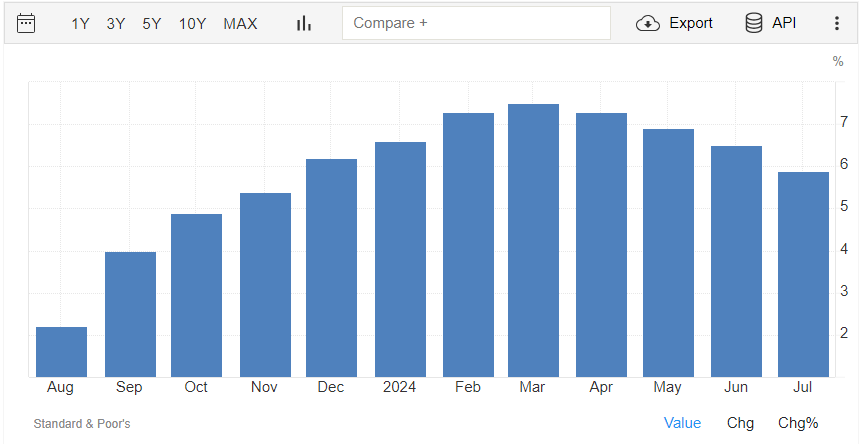This screenshot has width=861, height=444.
Task: Click the 2024 x-axis label
Action: (399, 387)
